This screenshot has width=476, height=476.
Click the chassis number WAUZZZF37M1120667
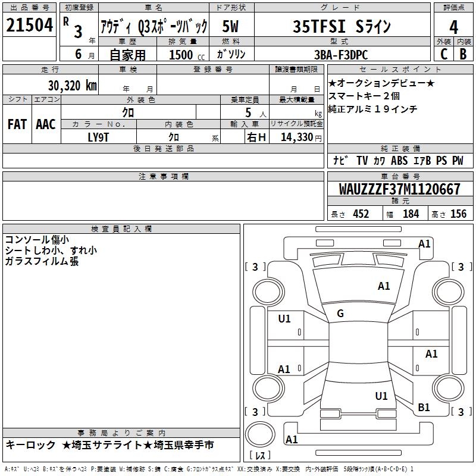[x=399, y=190]
